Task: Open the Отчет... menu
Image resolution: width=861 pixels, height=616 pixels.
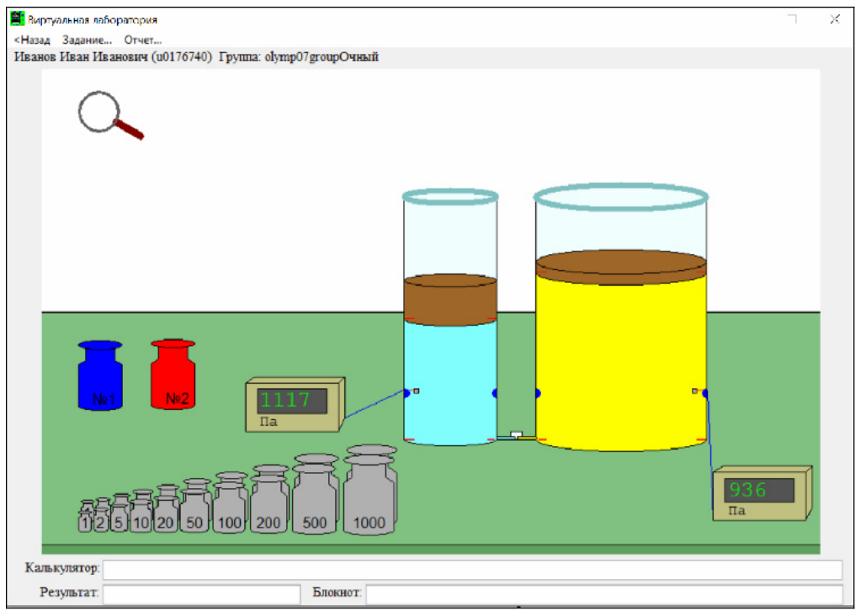Action: 143,40
